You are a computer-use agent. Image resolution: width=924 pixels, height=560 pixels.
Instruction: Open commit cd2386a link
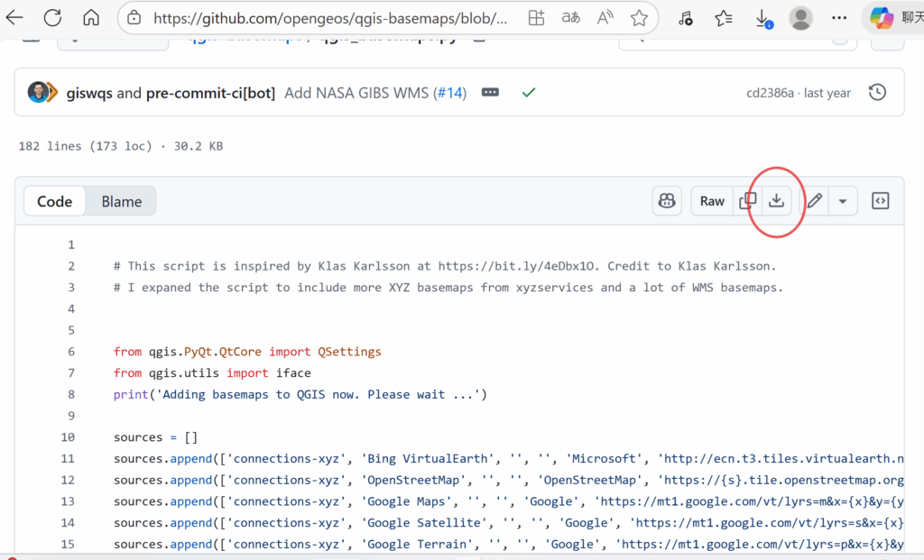[x=770, y=92]
